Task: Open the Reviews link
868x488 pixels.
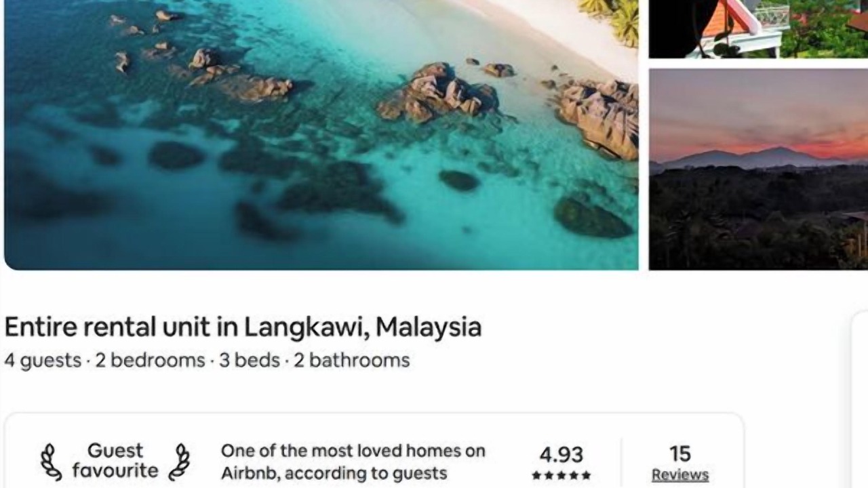Action: 680,475
